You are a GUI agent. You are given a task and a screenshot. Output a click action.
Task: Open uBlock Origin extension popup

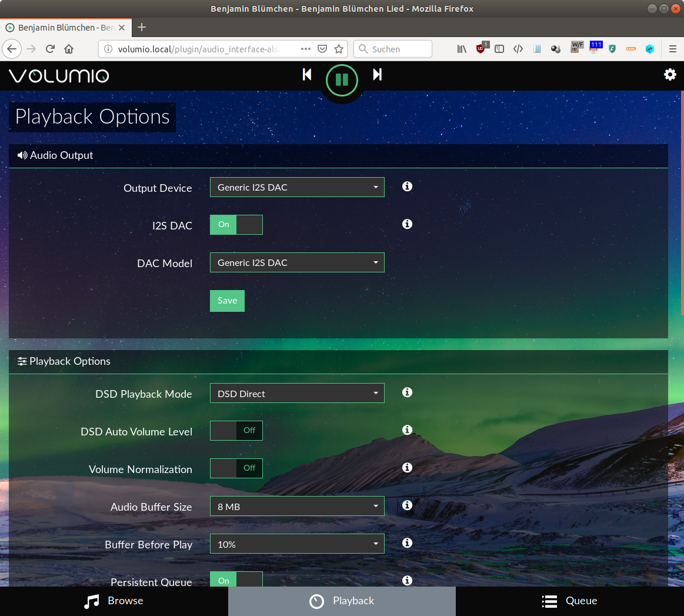click(x=481, y=48)
